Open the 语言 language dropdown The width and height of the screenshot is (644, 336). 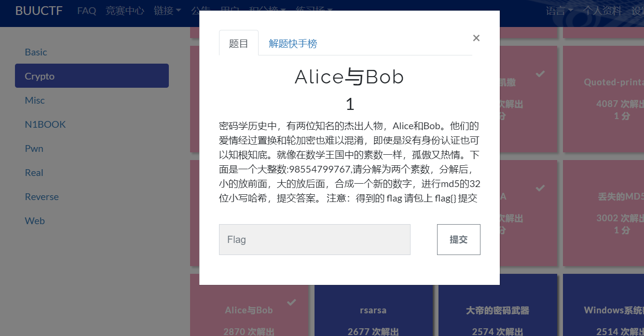tap(559, 11)
